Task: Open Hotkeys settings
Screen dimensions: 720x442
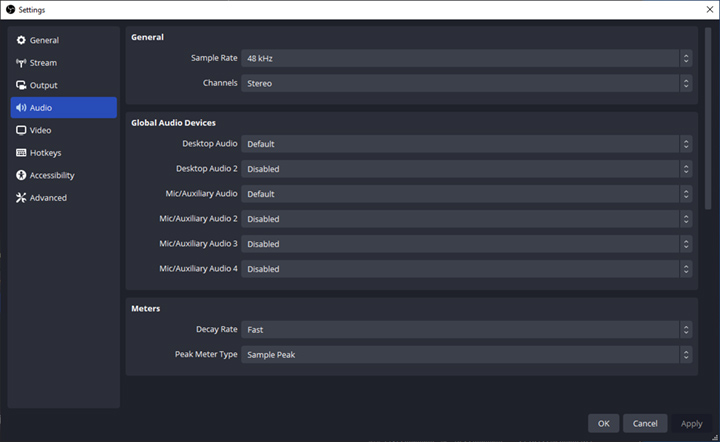Action: (64, 153)
